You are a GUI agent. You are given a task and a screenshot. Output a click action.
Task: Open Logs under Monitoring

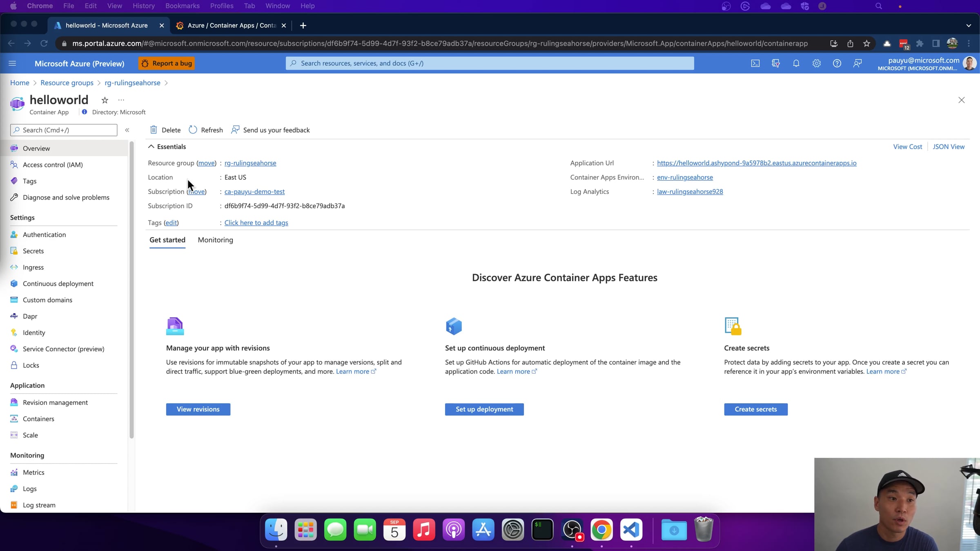pyautogui.click(x=30, y=488)
